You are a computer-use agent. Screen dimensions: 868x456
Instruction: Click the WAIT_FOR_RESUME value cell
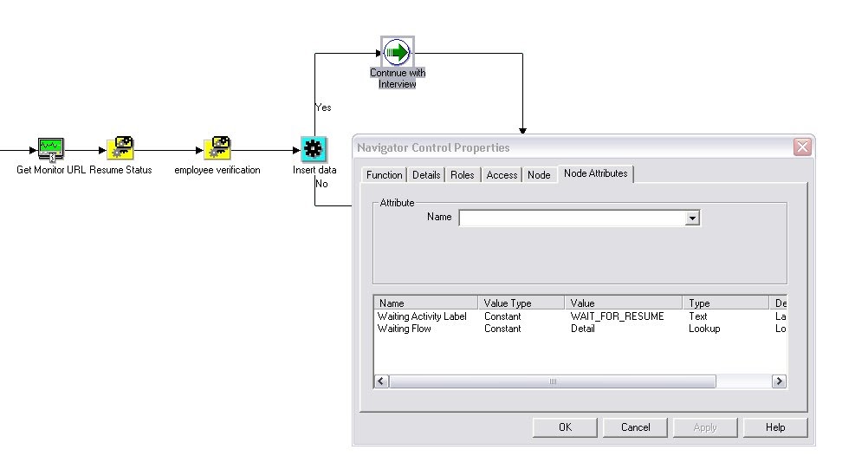[617, 316]
